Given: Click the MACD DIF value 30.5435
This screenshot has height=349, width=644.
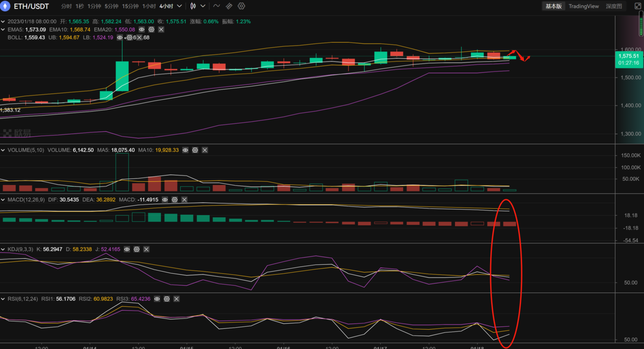Looking at the screenshot, I should (x=69, y=199).
